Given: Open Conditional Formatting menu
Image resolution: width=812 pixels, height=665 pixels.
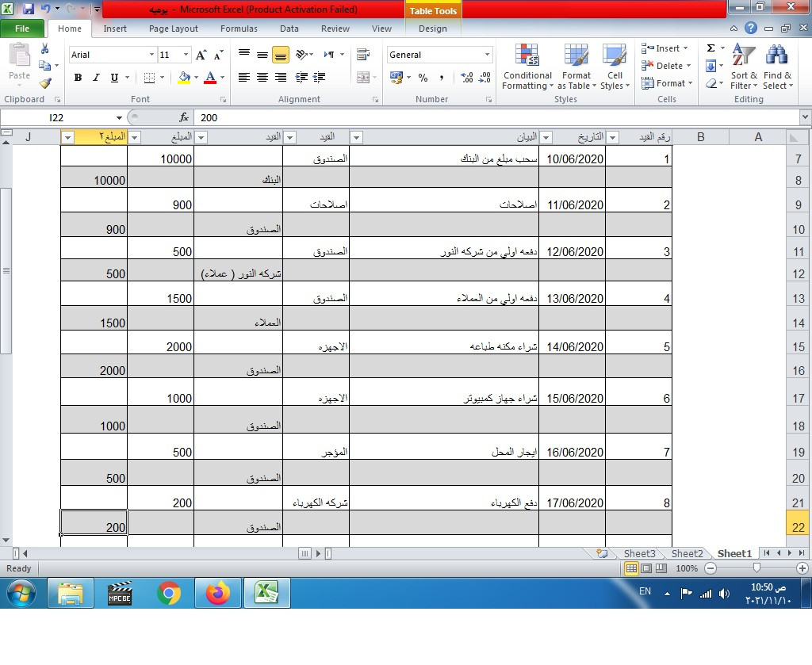Looking at the screenshot, I should [x=527, y=67].
